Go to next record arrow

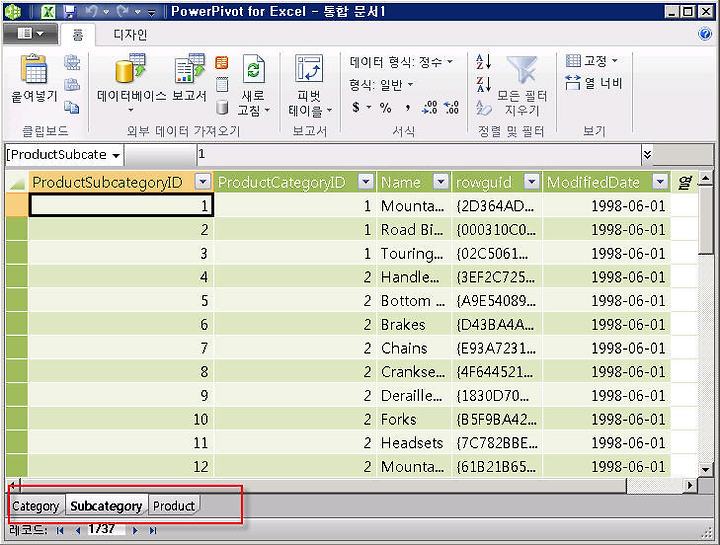pyautogui.click(x=135, y=531)
